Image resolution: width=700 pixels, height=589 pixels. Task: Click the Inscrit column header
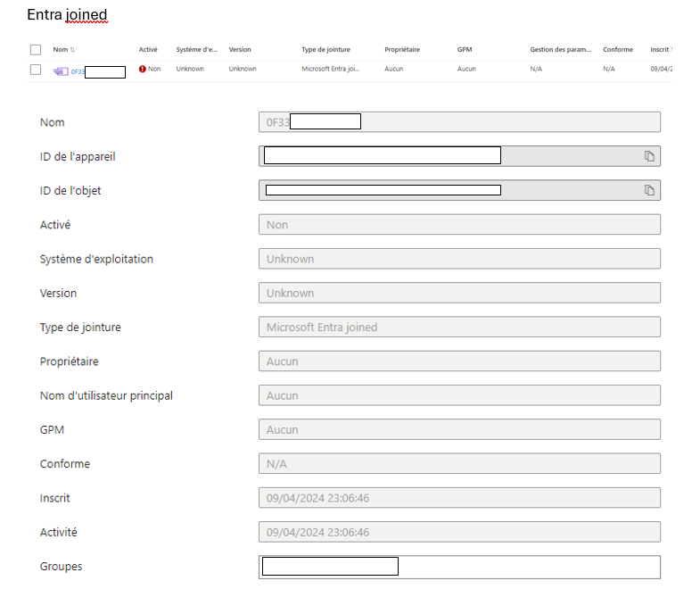pyautogui.click(x=660, y=50)
